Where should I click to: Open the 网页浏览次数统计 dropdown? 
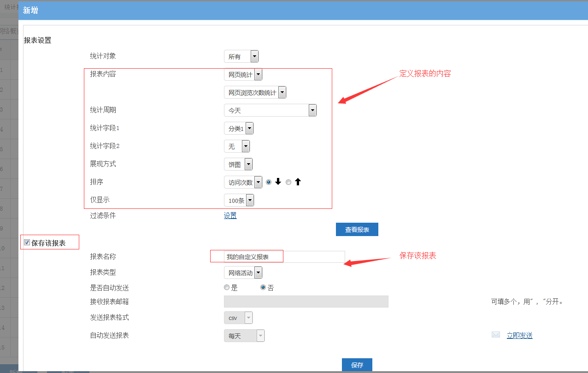(x=255, y=93)
